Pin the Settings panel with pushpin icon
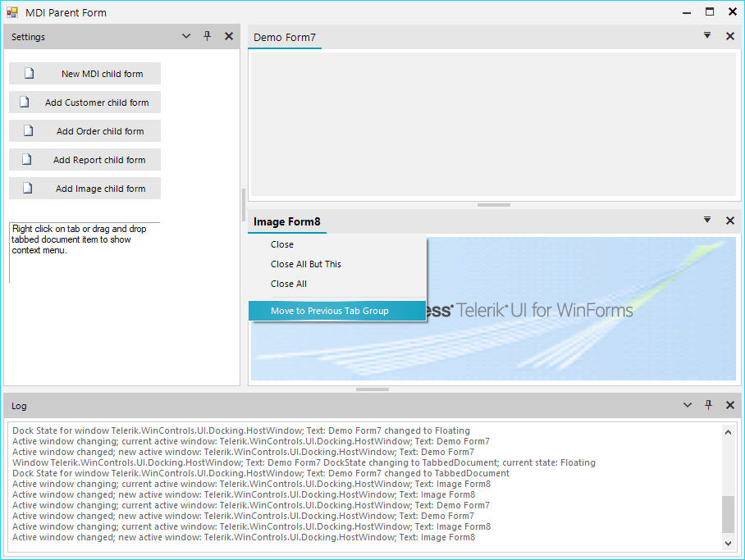 (x=207, y=36)
